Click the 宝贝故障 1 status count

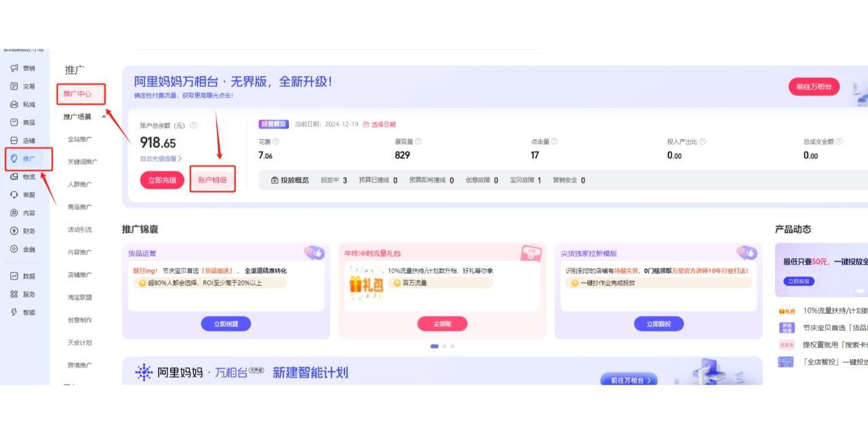[x=526, y=180]
